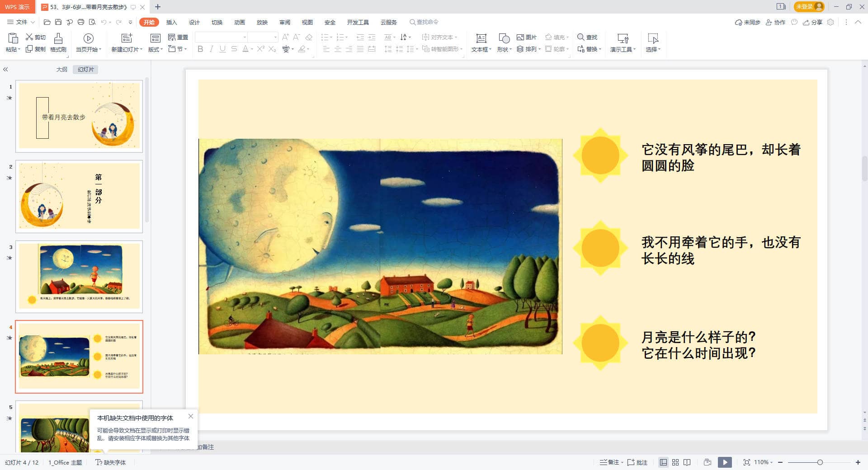
Task: Switch to slide sorter view icon
Action: click(x=675, y=462)
